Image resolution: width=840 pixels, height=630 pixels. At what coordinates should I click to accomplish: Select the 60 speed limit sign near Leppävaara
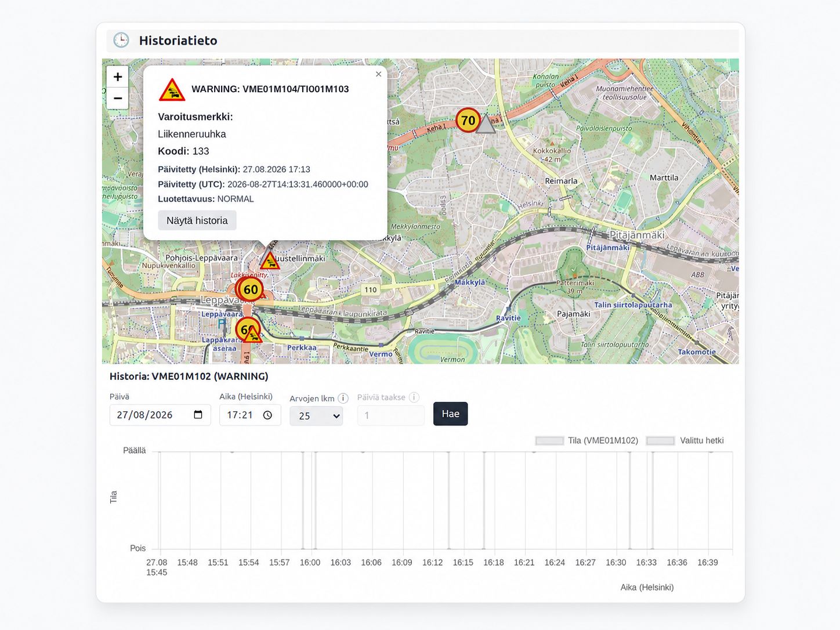251,289
